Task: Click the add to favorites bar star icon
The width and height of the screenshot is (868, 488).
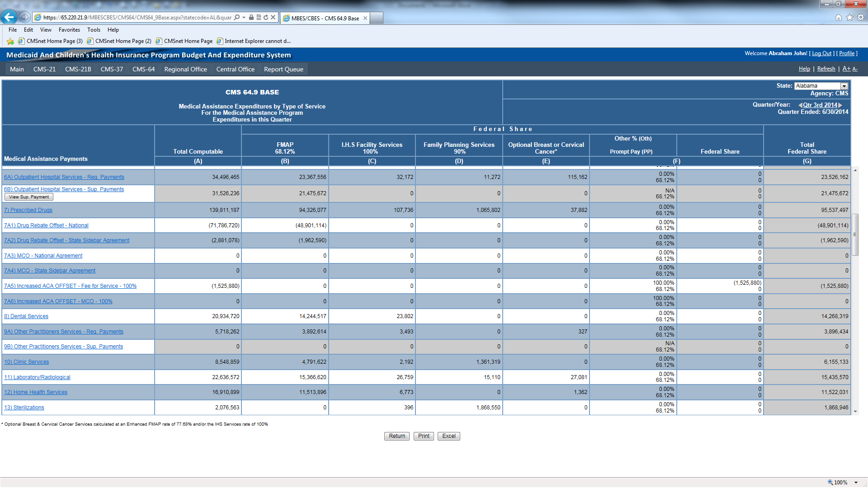Action: (x=10, y=41)
